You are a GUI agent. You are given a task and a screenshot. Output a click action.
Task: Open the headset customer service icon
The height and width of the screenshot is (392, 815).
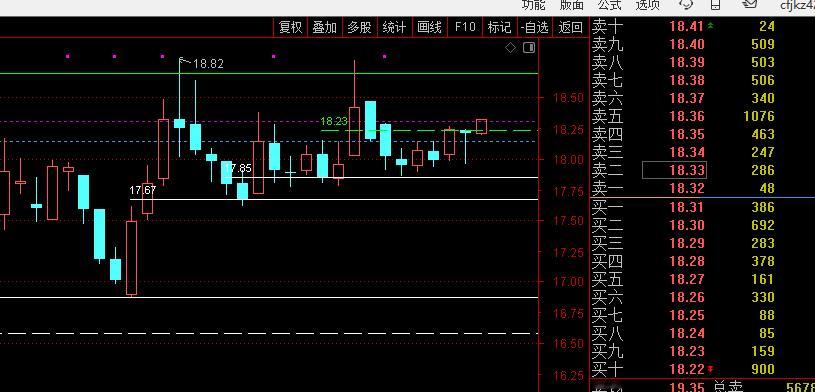(x=686, y=4)
